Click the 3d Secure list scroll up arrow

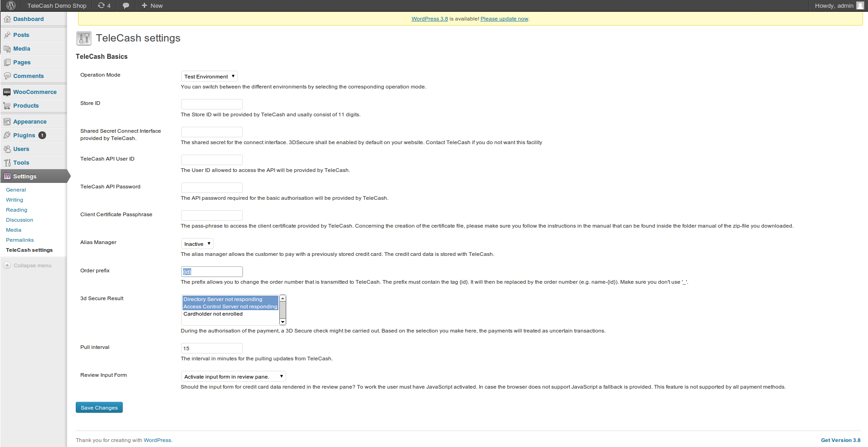click(282, 298)
